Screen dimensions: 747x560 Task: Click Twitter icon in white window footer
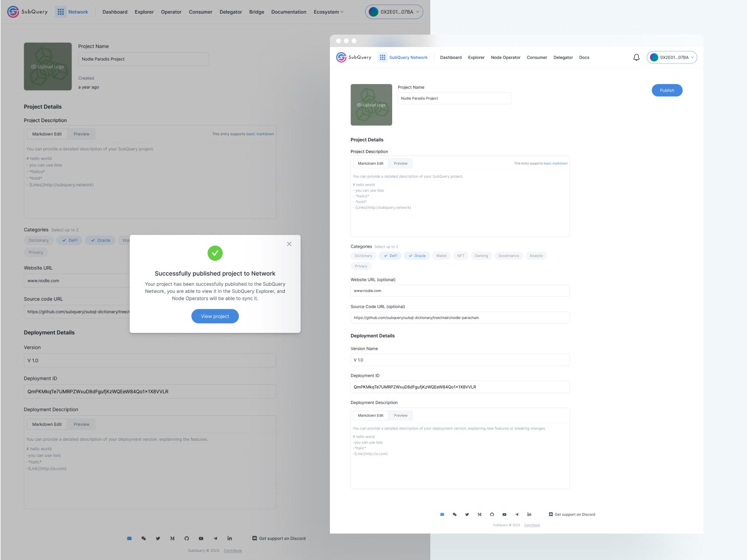[467, 514]
